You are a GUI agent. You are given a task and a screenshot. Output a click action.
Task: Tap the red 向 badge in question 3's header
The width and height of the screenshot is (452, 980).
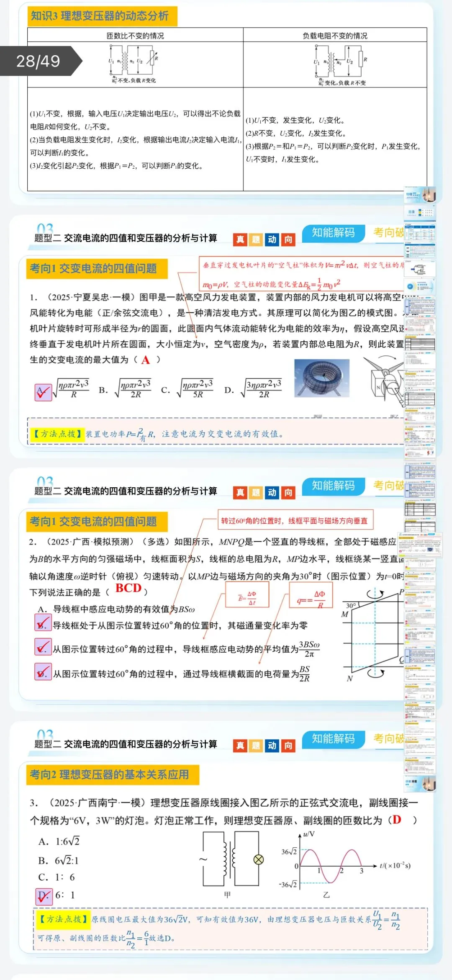pos(288,746)
